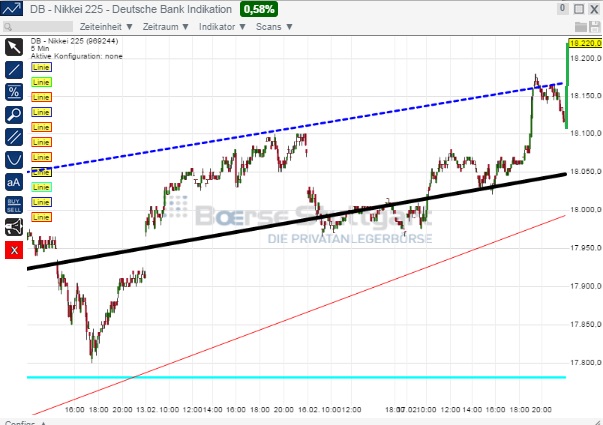Select the aA text annotation tool
Screen dimensions: 603x425
coord(14,182)
